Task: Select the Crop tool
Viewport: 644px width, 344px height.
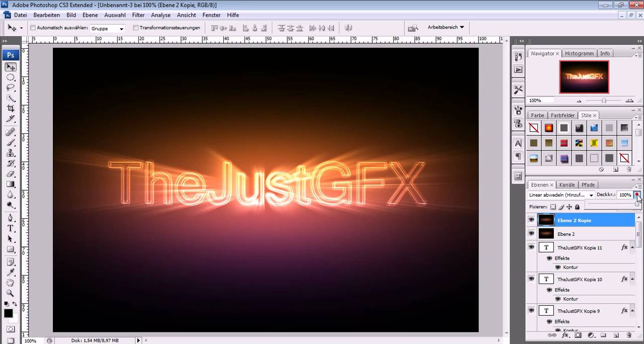Action: coord(11,109)
